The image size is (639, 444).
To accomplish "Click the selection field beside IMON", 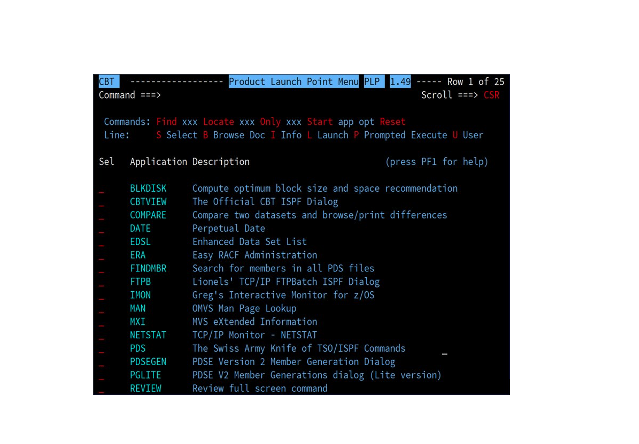I will tap(101, 296).
